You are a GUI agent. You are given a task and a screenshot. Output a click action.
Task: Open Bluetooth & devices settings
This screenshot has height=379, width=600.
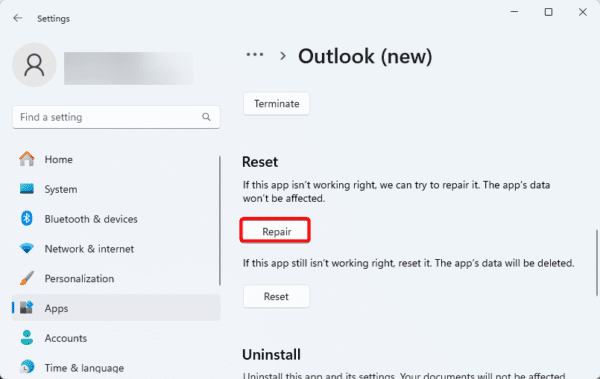point(116,219)
